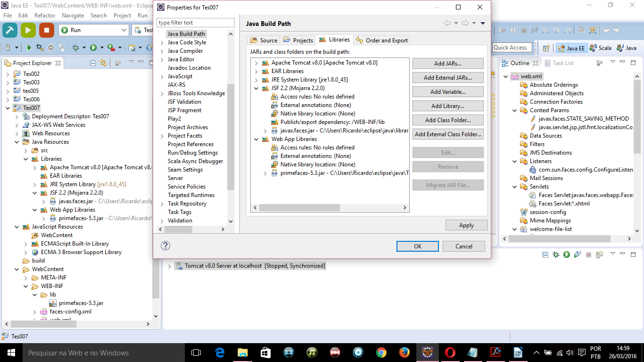Select Targeted Runtimes in the properties list
The image size is (644, 362).
191,195
